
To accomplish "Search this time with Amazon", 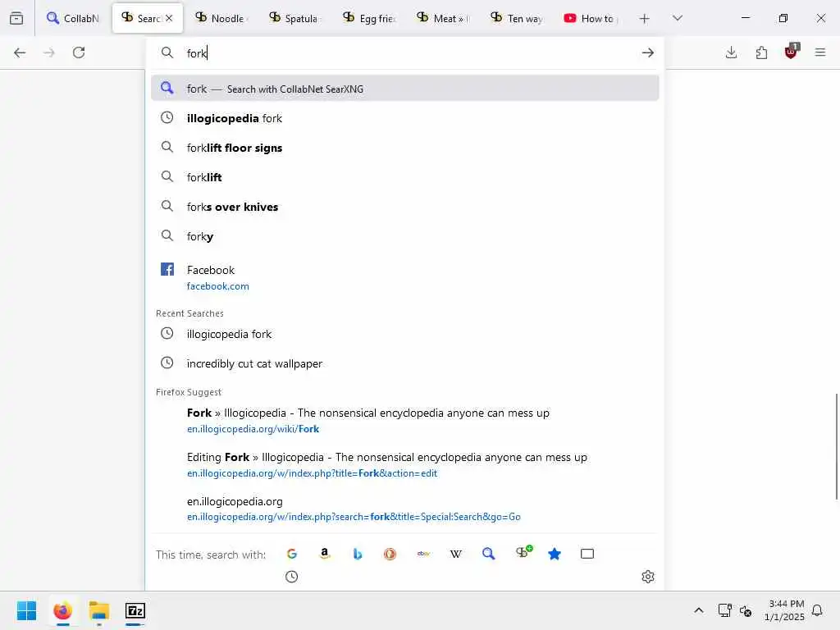I will (x=324, y=554).
